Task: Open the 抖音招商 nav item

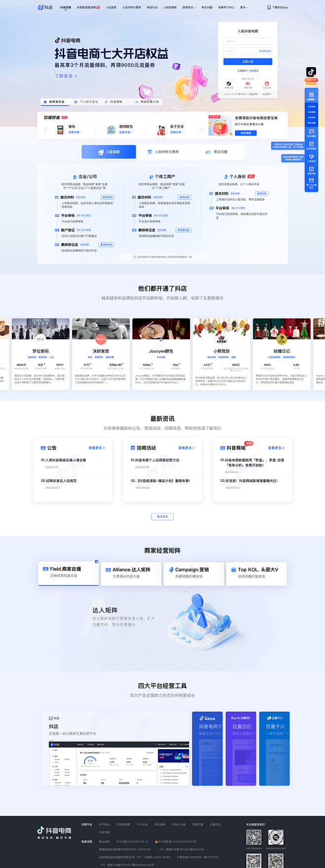Action: (x=66, y=7)
